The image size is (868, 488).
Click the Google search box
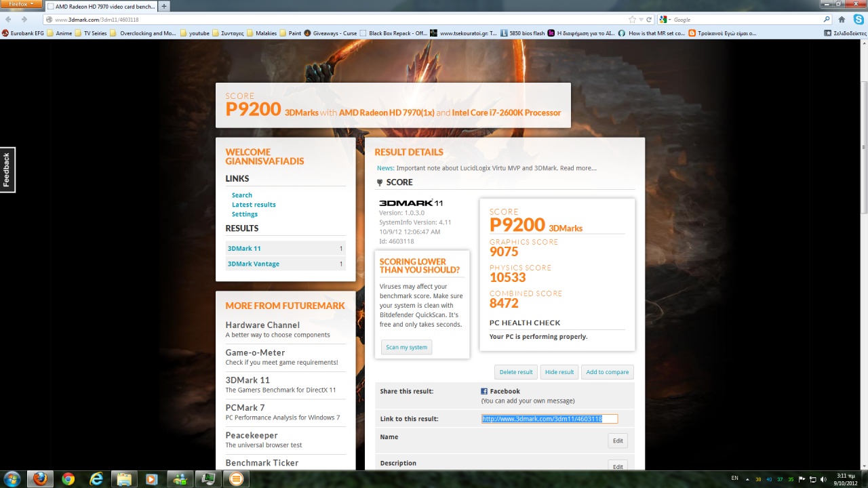[746, 20]
